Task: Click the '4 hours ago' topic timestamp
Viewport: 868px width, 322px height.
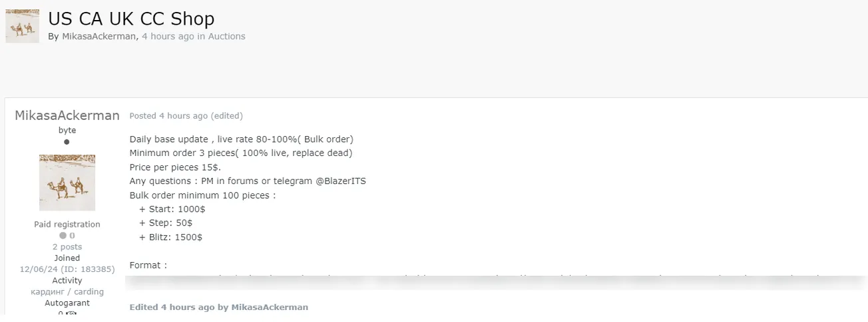Action: click(x=168, y=37)
